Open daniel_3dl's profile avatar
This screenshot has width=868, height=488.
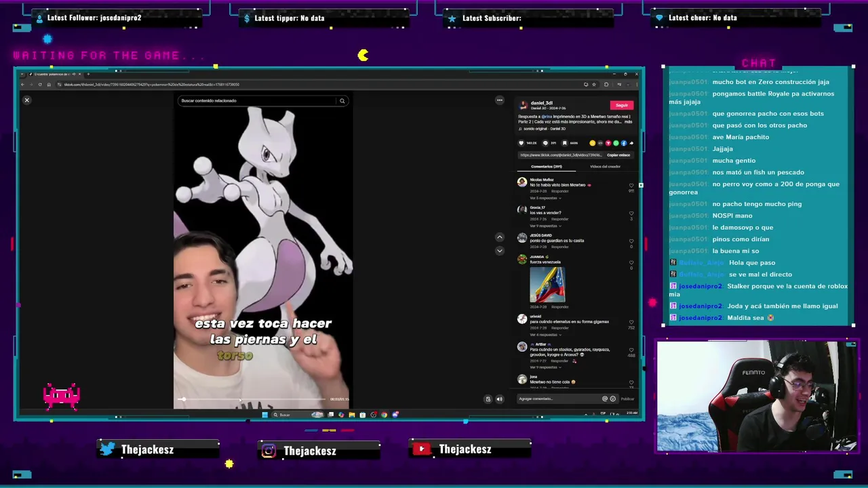click(523, 105)
